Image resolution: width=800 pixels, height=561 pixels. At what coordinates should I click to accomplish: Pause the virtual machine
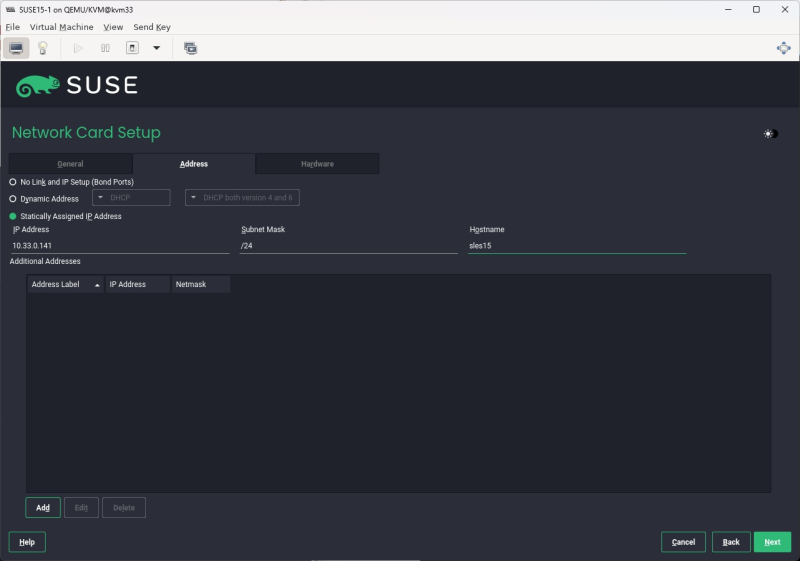coord(105,48)
